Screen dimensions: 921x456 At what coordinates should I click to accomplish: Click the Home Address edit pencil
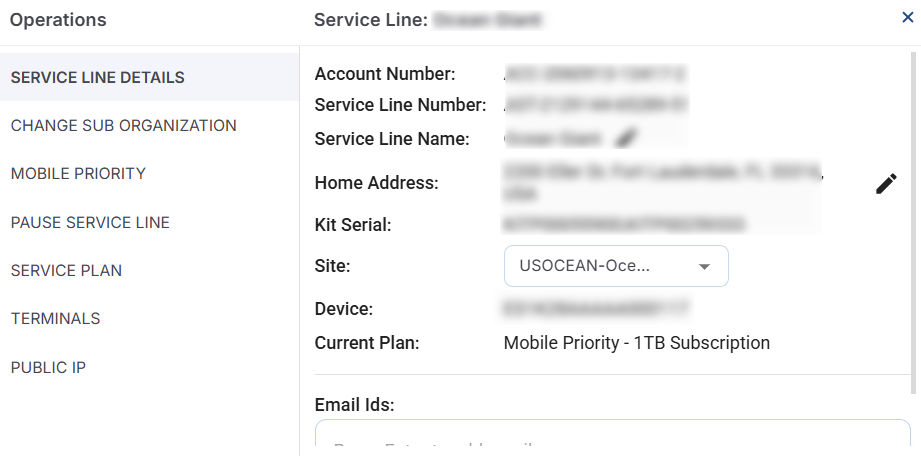886,184
